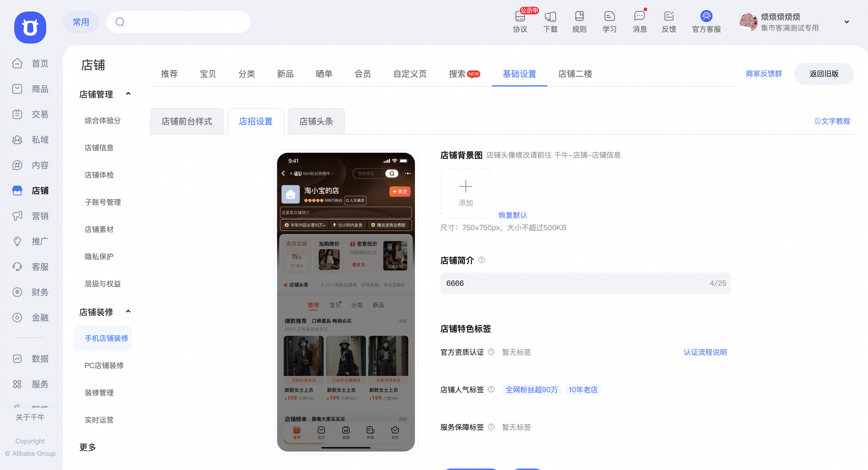Switch to the 搜索 tab
The width and height of the screenshot is (868, 470).
tap(464, 74)
